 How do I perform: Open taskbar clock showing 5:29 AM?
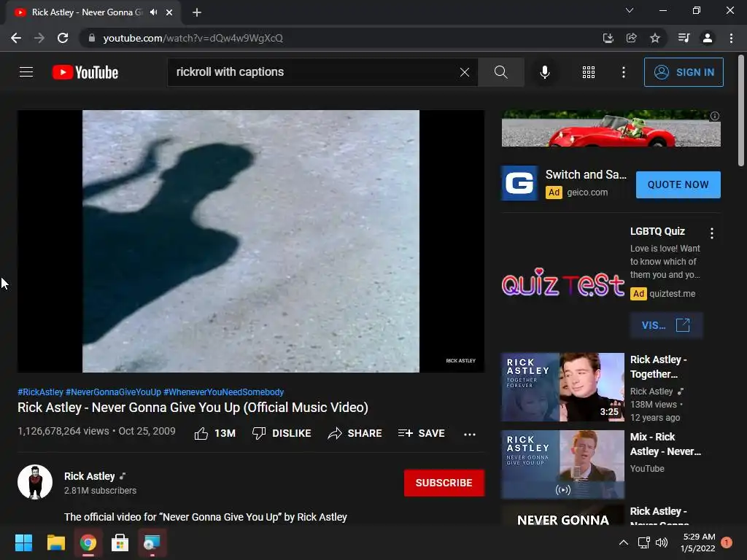[x=698, y=542]
